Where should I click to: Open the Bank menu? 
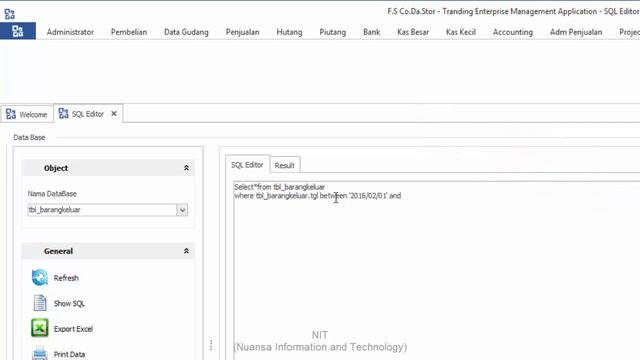coord(371,32)
